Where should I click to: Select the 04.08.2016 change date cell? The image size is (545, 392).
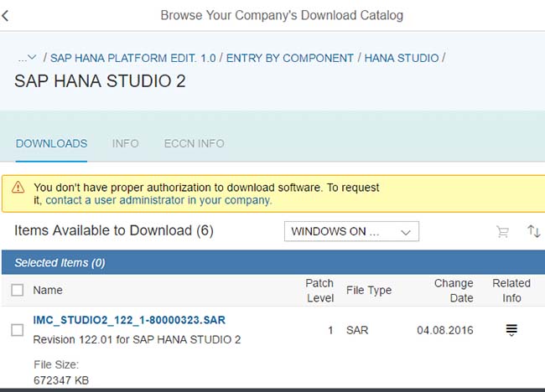[445, 330]
